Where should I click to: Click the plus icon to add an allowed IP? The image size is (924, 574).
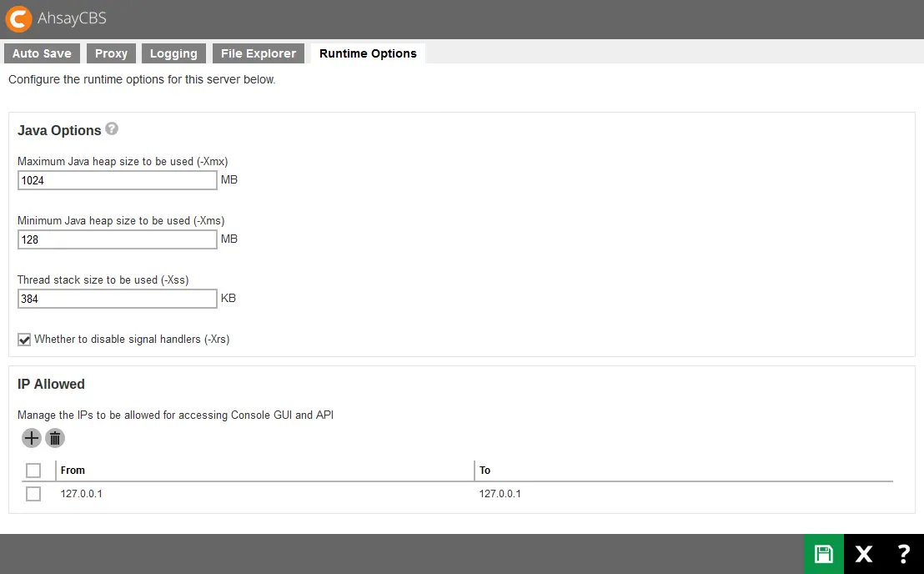(31, 438)
